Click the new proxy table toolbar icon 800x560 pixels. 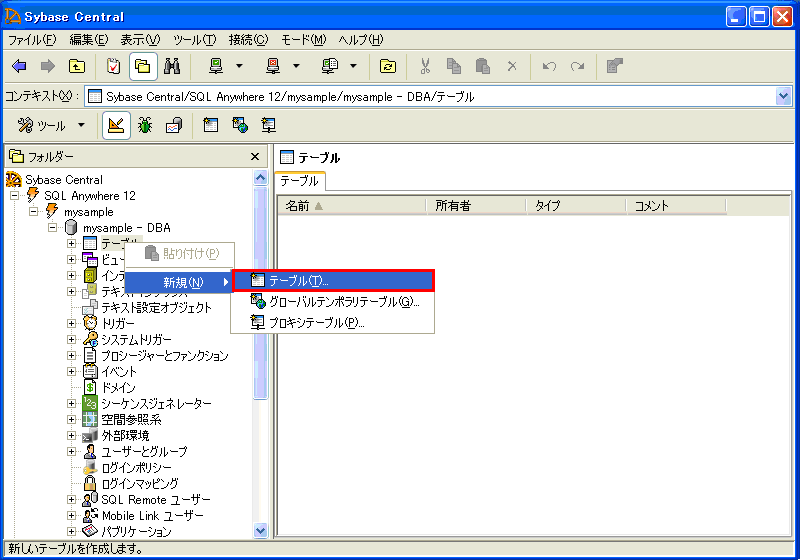(269, 126)
